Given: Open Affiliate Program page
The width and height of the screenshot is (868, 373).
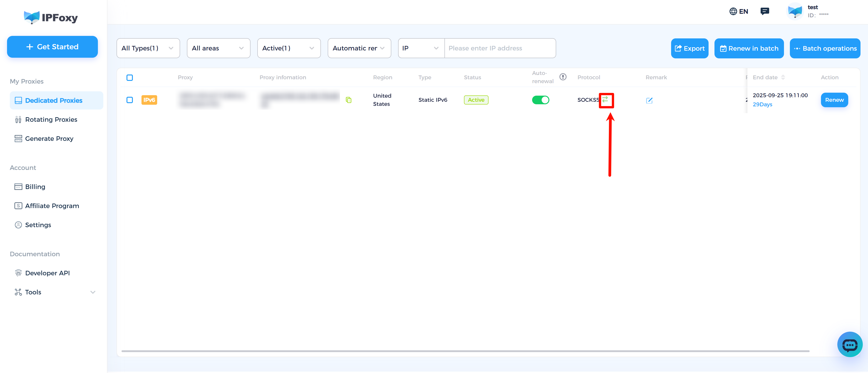Looking at the screenshot, I should tap(52, 206).
